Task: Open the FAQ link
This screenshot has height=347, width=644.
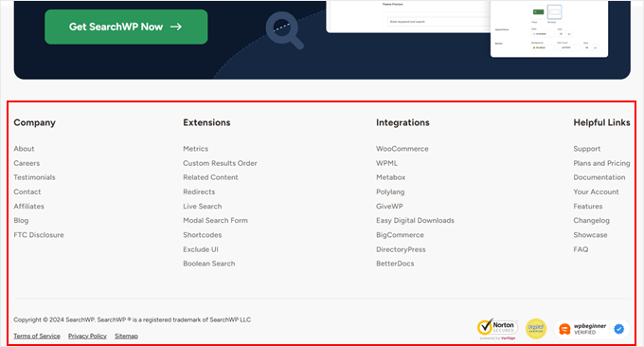Action: [x=581, y=249]
